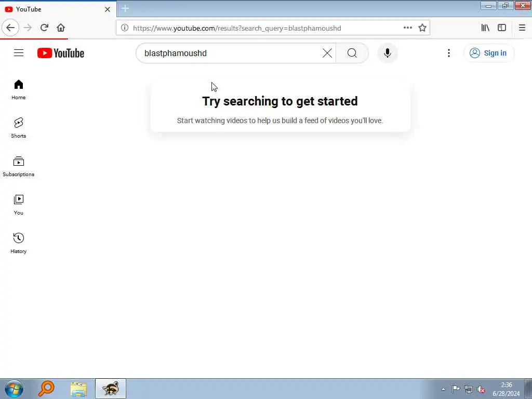Open YouTube settings three-dot menu
Screen dimensions: 532x399
(448, 53)
